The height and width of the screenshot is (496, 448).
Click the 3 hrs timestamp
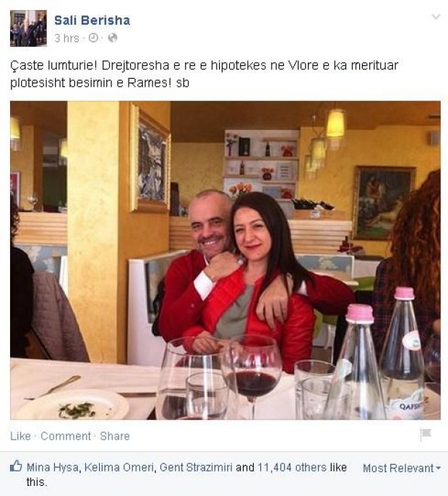66,38
